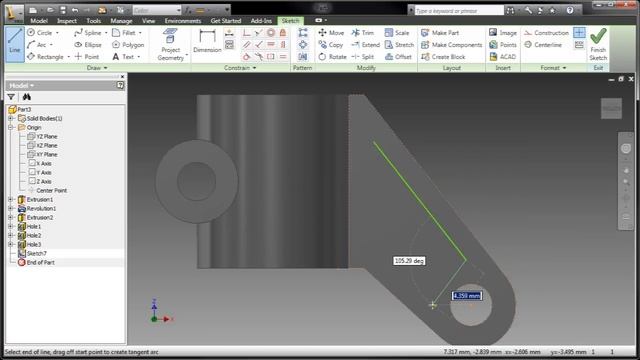Click Make Components
This screenshot has width=640, height=360.
tap(451, 44)
